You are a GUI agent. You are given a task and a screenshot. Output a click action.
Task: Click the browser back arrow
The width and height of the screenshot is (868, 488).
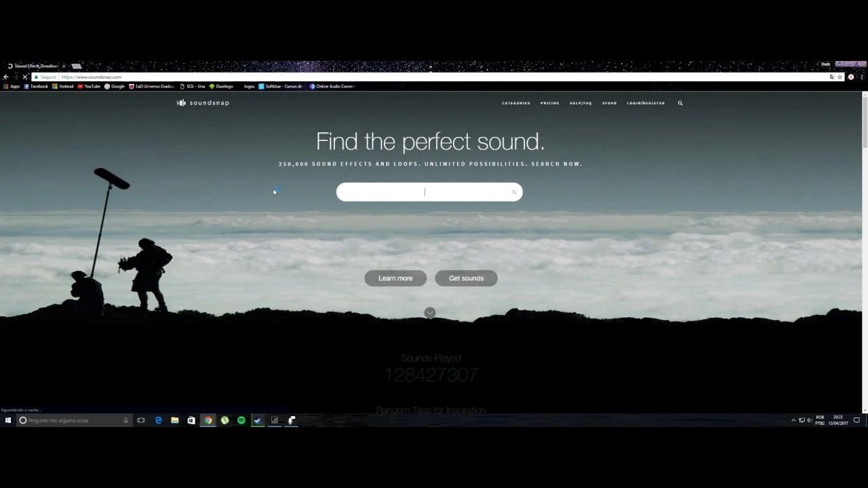pos(6,77)
